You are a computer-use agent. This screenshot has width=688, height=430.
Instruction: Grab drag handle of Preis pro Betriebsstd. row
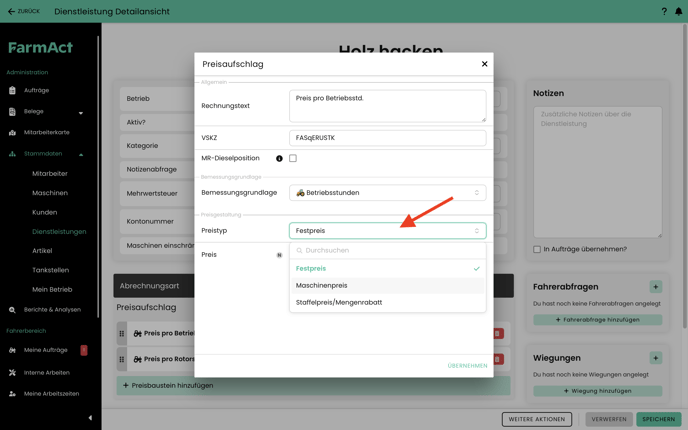(x=122, y=333)
